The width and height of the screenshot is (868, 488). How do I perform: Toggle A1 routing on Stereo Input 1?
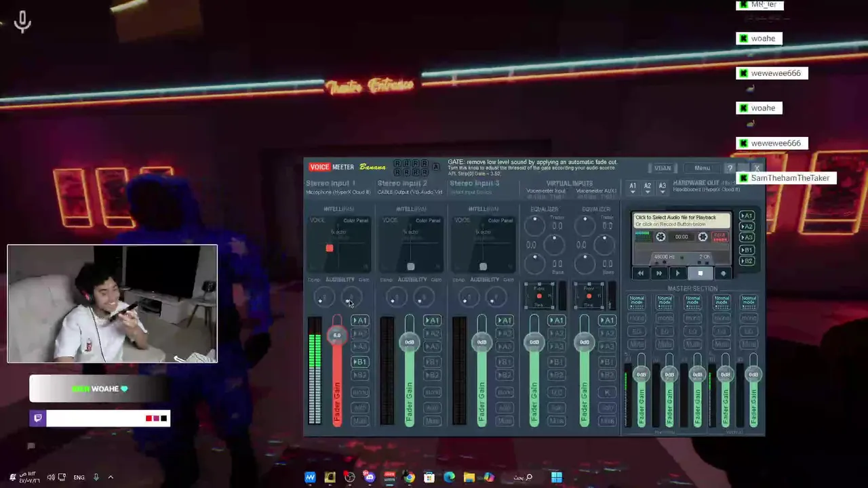[x=360, y=321]
